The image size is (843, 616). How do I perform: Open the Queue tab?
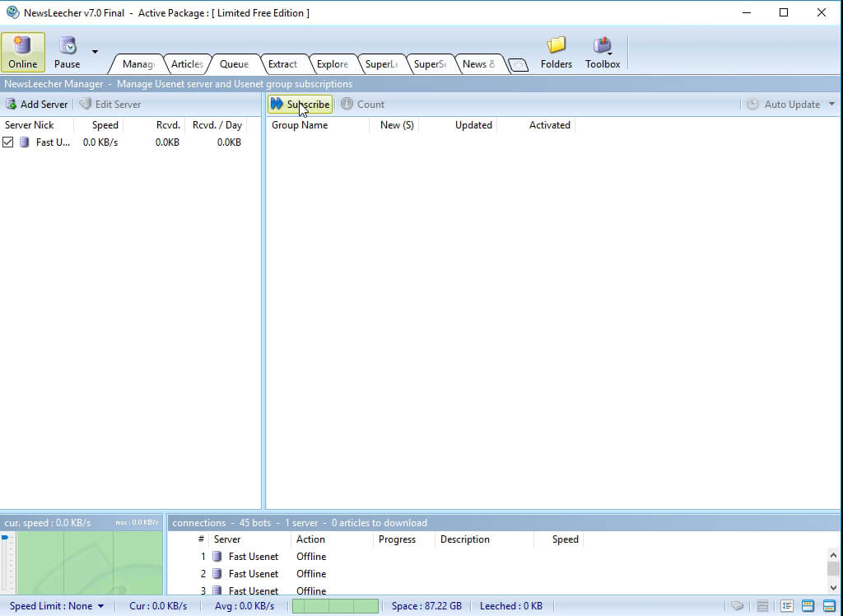click(235, 64)
